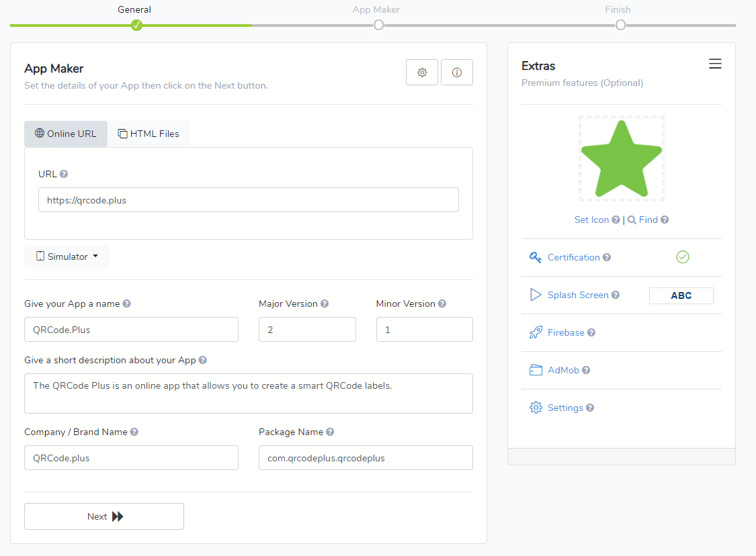Expand the Simulator dropdown
The width and height of the screenshot is (756, 556).
tap(67, 257)
